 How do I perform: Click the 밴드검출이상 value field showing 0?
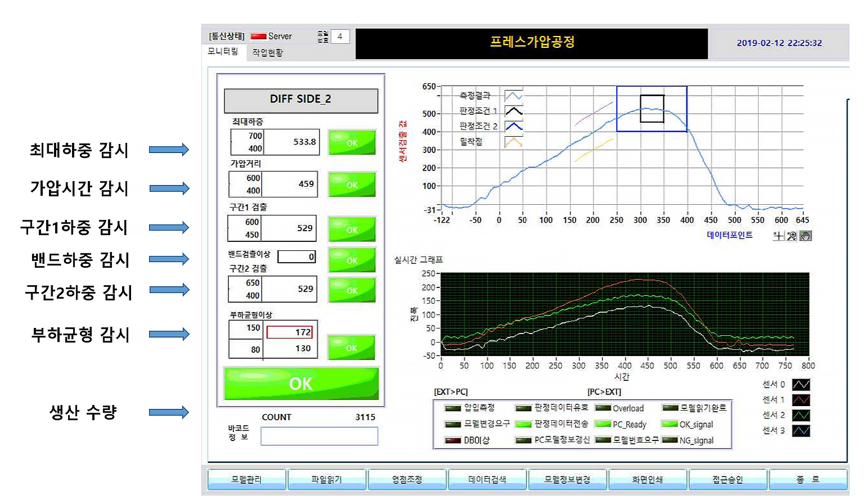tap(296, 256)
